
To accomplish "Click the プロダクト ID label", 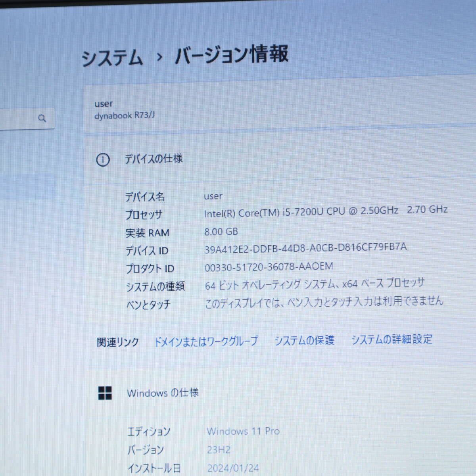I will pos(150,269).
